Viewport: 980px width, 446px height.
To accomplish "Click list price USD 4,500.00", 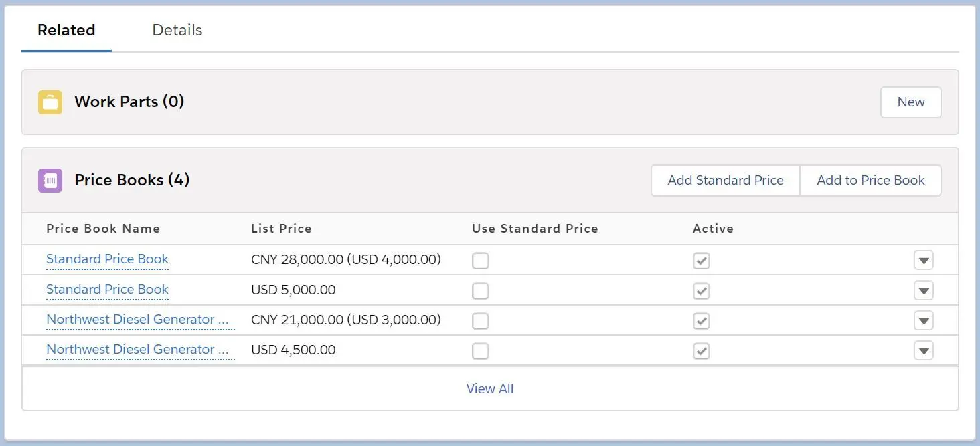I will click(293, 350).
